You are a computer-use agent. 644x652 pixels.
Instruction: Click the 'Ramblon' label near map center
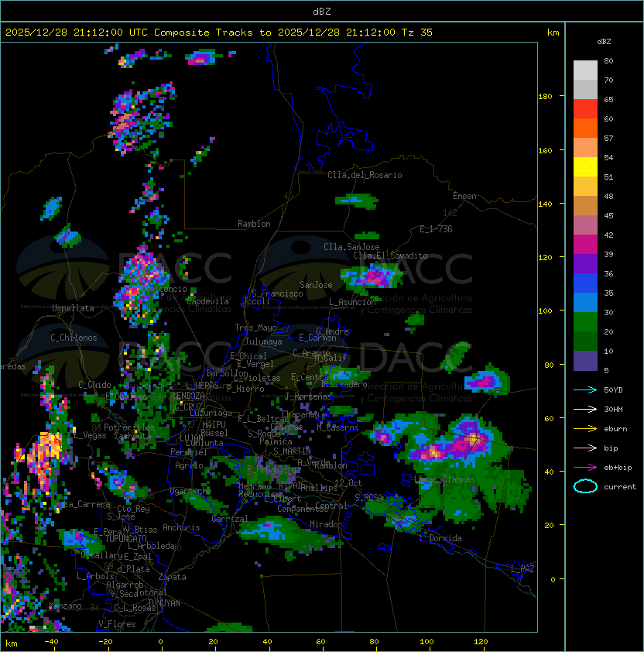254,224
